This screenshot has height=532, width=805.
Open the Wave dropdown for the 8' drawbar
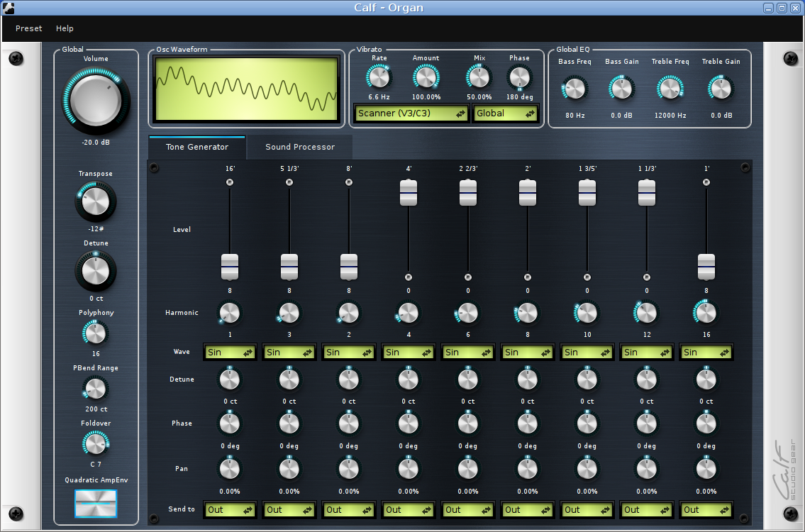pos(348,353)
